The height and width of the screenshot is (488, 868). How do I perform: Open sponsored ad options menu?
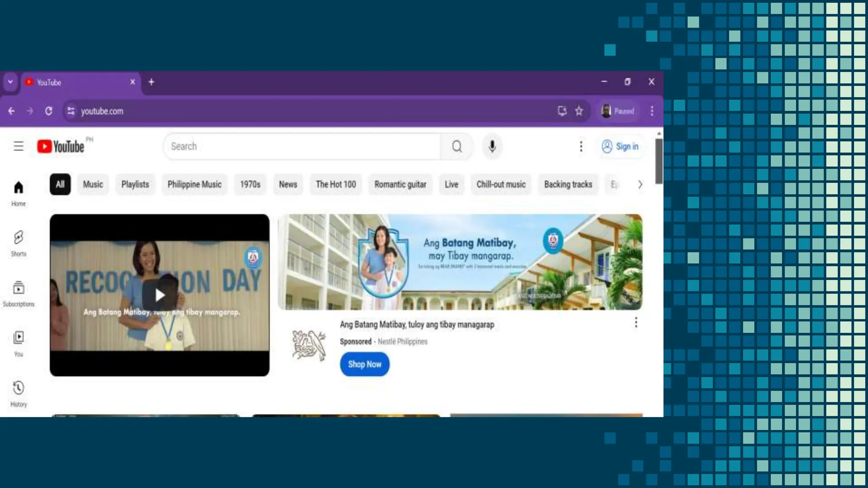(636, 323)
